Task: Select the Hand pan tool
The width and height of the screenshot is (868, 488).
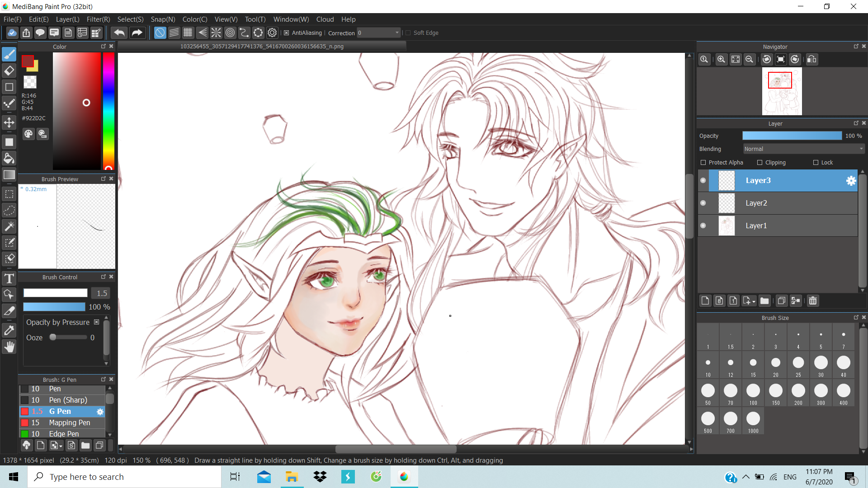Action: [9, 347]
